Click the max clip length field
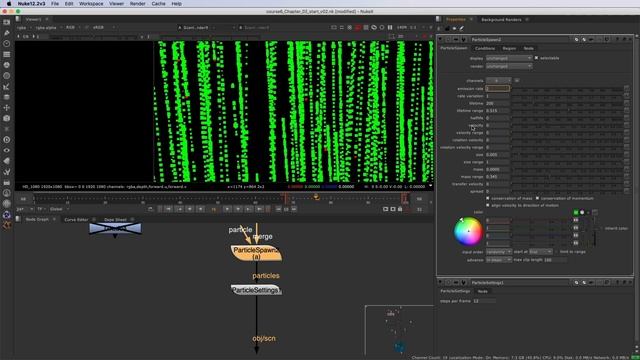Screen dimensions: 640x360 [556, 260]
